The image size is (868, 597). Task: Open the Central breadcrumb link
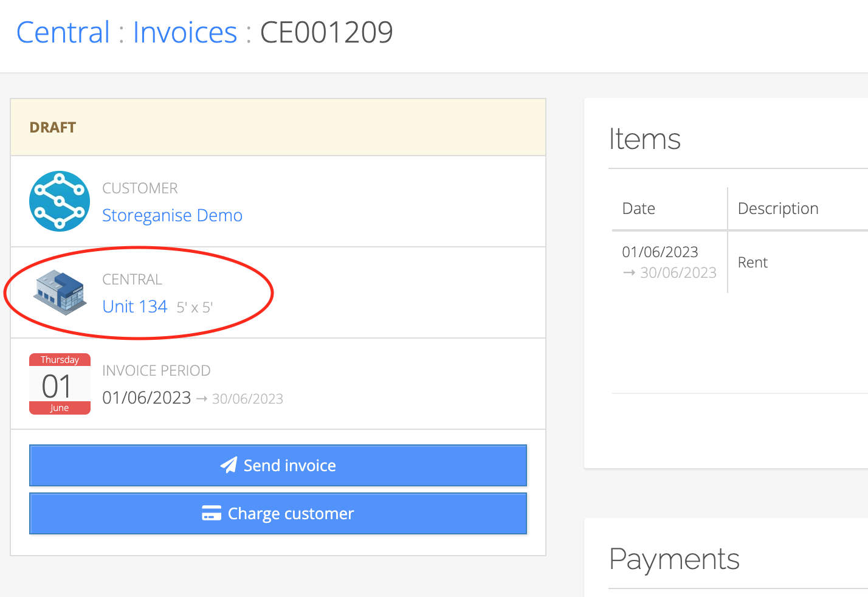click(63, 32)
